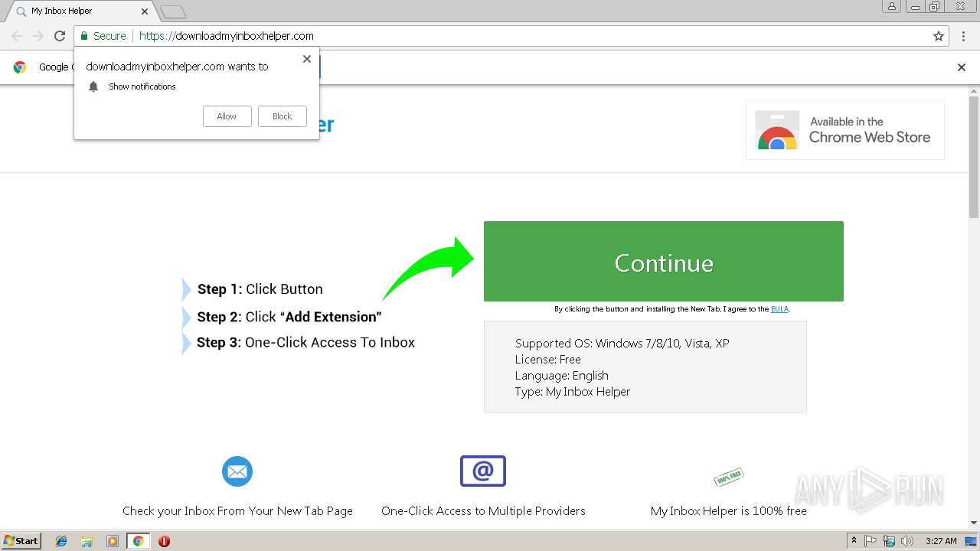Click the page scrollbar up arrow

[x=974, y=90]
